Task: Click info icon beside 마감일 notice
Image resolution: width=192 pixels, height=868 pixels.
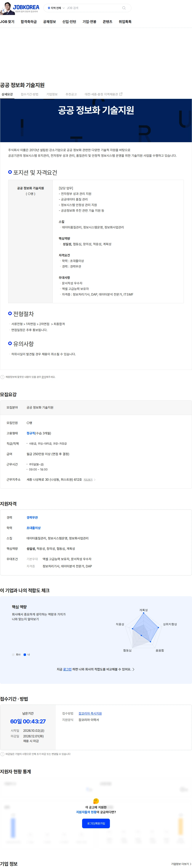Action: coord(2,754)
